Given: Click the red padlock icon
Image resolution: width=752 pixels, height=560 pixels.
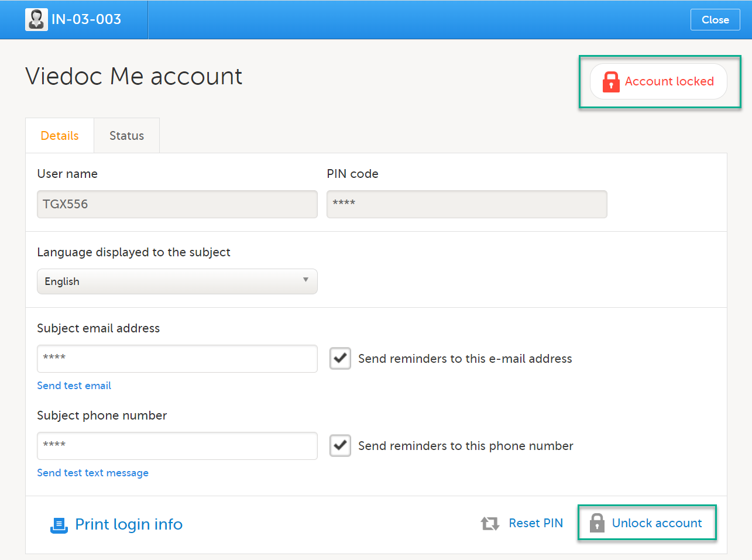Looking at the screenshot, I should click(611, 82).
